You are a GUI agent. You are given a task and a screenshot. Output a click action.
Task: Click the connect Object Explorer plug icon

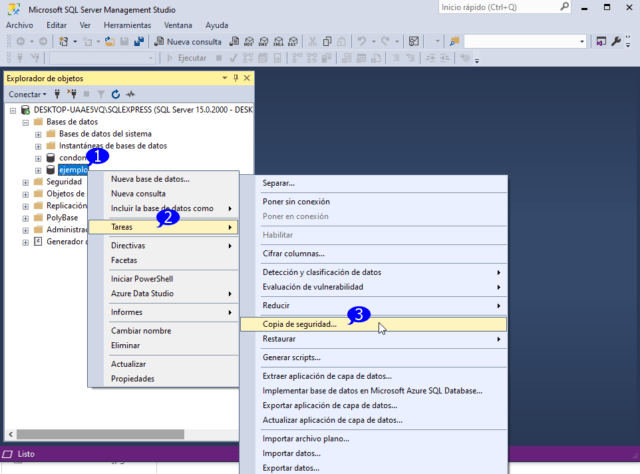pyautogui.click(x=57, y=93)
